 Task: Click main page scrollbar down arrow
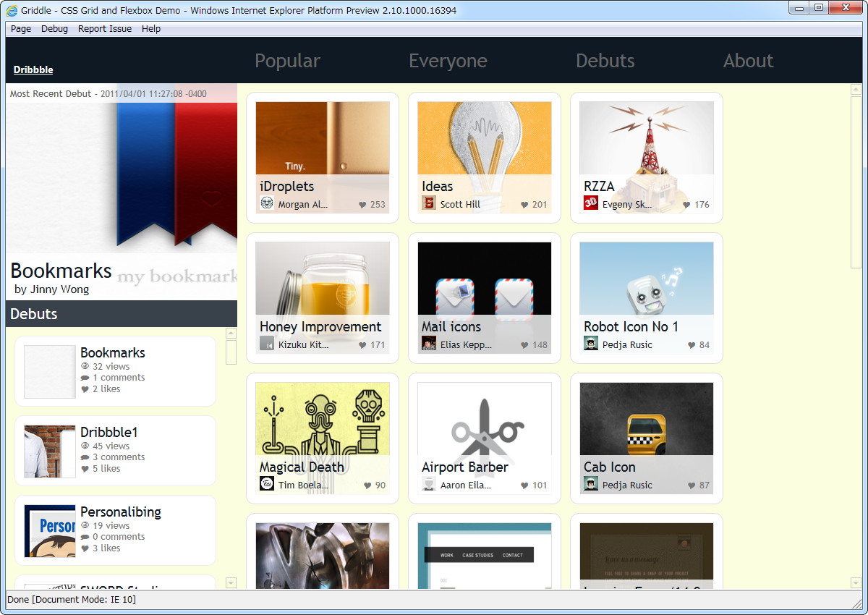856,582
